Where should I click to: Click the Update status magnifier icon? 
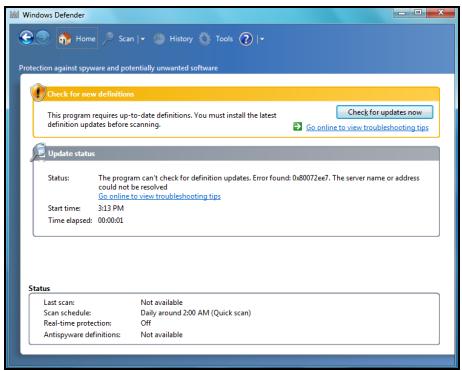[38, 152]
